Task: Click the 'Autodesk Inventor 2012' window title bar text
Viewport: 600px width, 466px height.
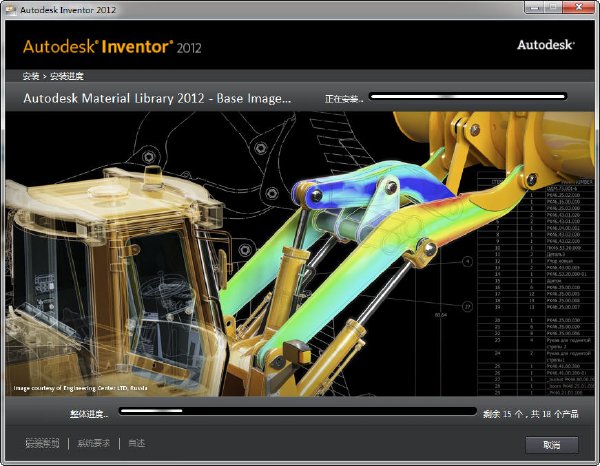Action: click(68, 10)
